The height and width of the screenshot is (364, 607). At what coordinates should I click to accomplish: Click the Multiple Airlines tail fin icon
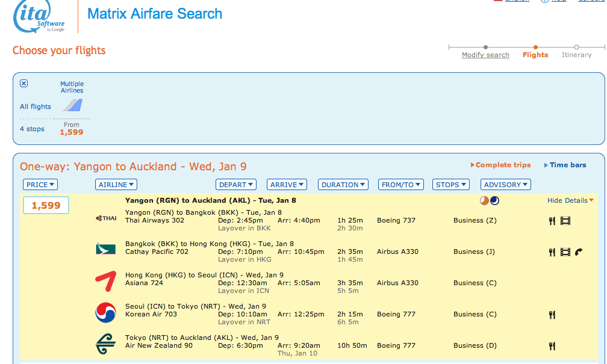(x=73, y=105)
